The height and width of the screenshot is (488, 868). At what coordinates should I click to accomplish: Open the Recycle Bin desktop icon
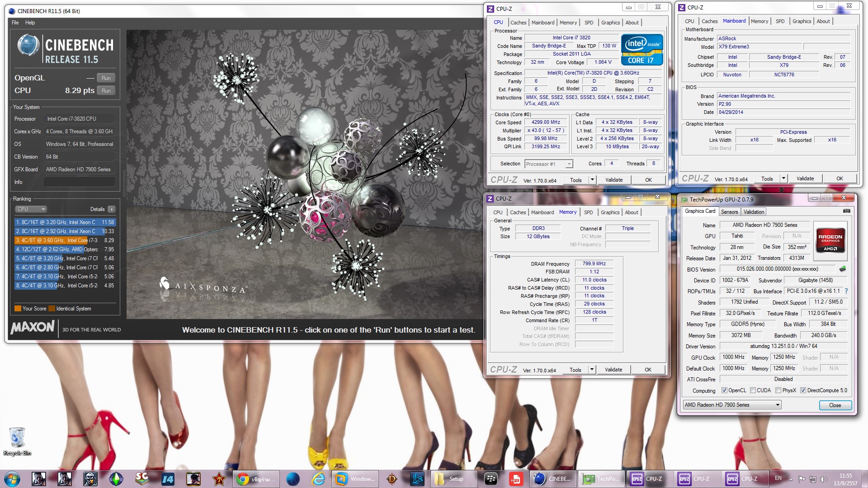point(17,437)
